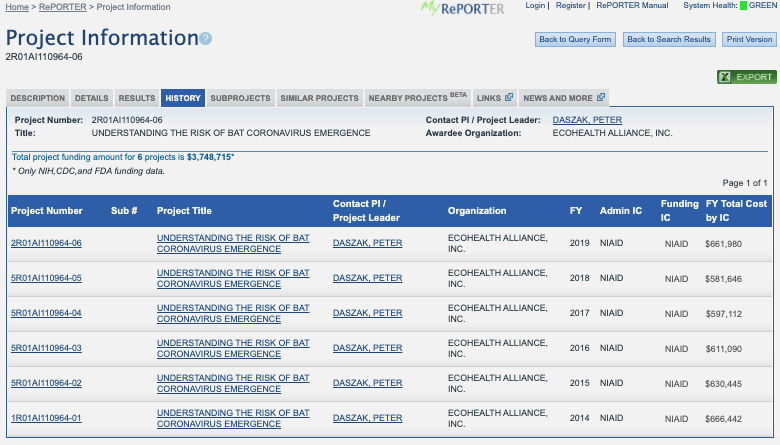This screenshot has width=780, height=445.
Task: Open project 1R01AI110964-01 link
Action: tap(46, 418)
